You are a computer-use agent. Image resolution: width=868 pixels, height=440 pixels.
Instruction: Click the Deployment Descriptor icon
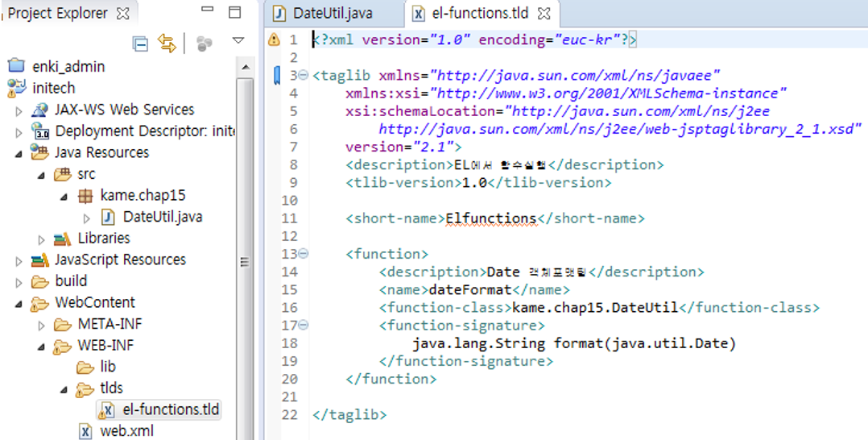tap(40, 131)
